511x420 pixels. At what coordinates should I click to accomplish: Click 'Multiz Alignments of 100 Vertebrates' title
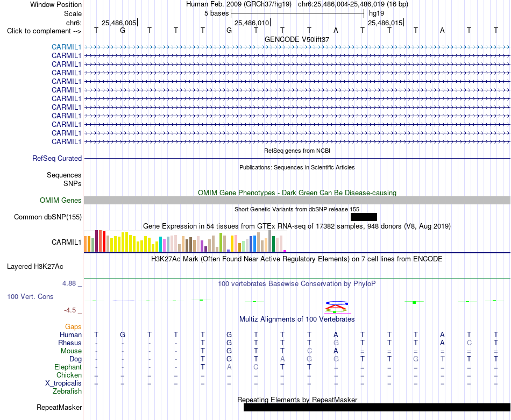(x=297, y=319)
